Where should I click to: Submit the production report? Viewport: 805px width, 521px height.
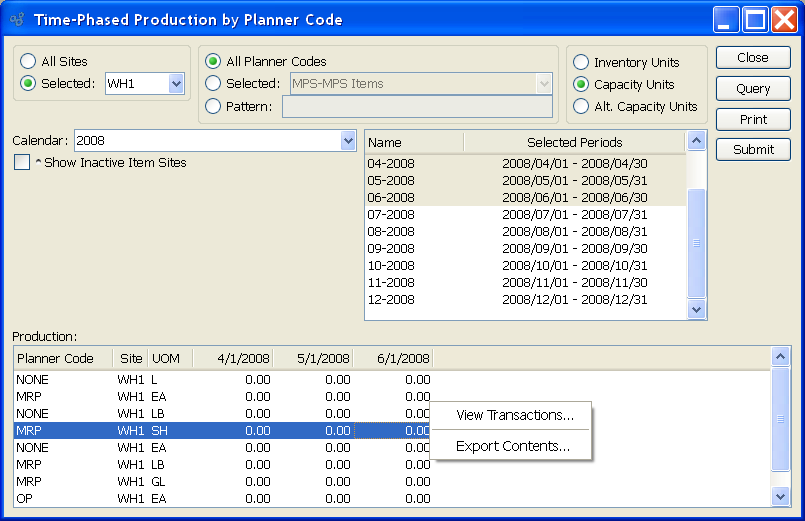pyautogui.click(x=753, y=150)
